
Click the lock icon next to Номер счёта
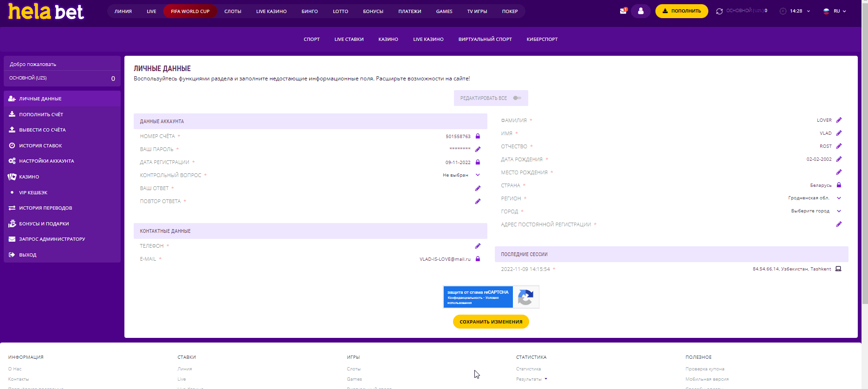tap(478, 136)
